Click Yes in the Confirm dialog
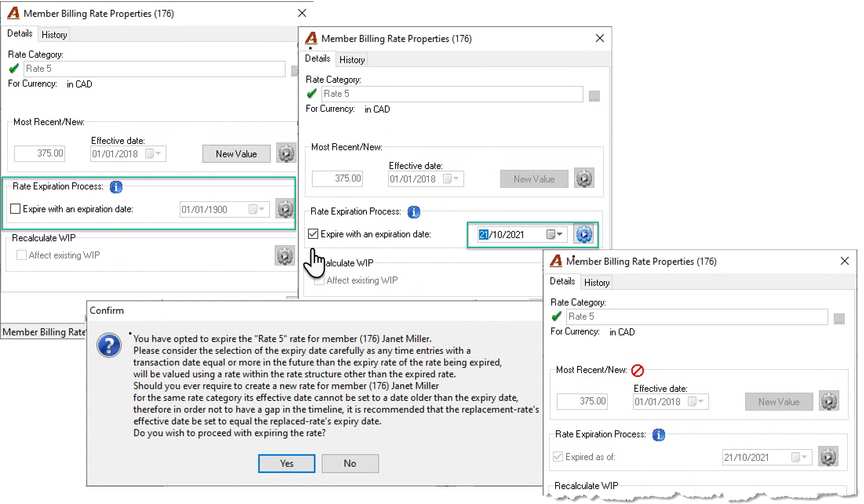The height and width of the screenshot is (504, 864). point(287,463)
